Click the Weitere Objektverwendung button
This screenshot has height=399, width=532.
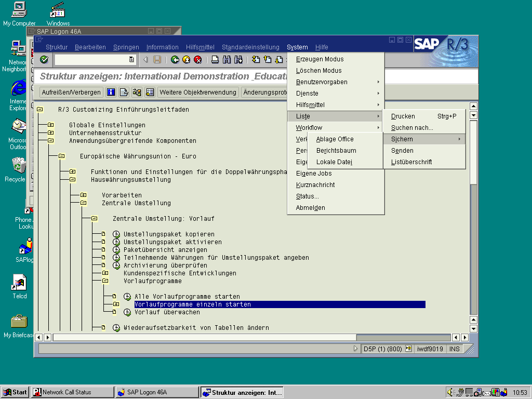[x=198, y=92]
